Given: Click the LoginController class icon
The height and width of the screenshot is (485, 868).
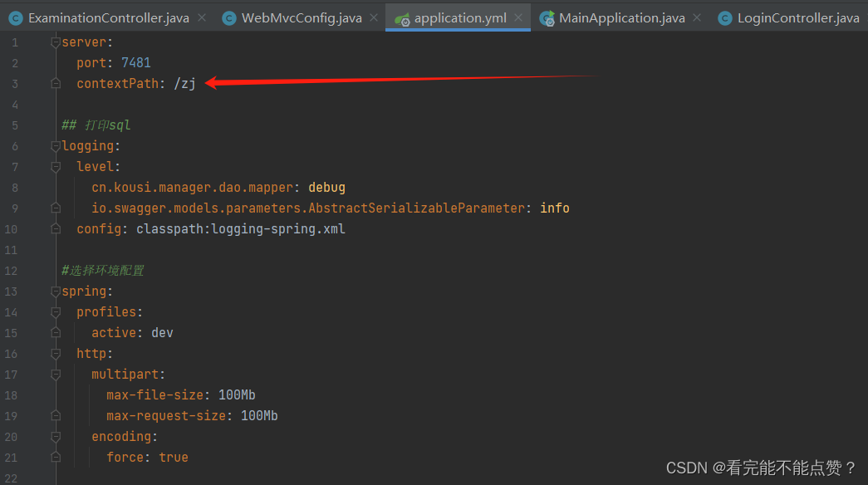Looking at the screenshot, I should 724,19.
